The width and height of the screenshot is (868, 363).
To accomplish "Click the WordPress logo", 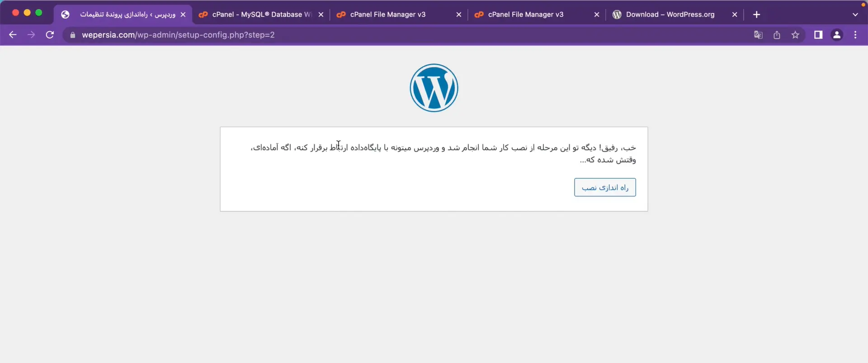I will pyautogui.click(x=434, y=88).
